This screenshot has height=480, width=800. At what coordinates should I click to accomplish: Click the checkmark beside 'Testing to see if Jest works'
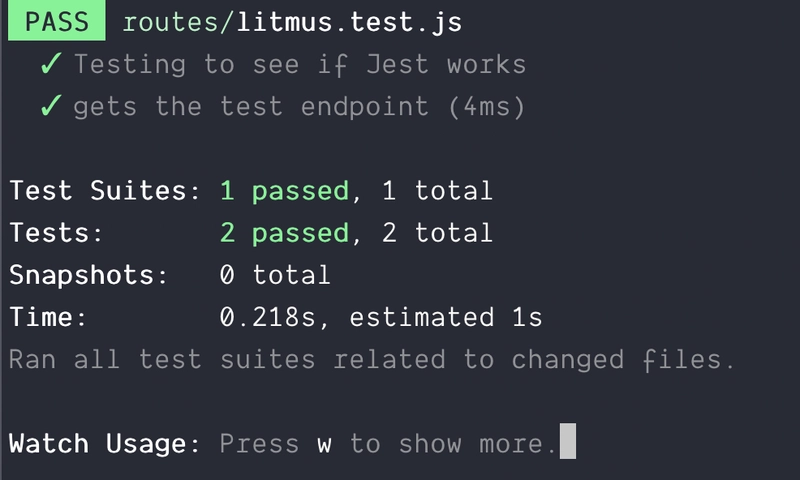pyautogui.click(x=51, y=65)
